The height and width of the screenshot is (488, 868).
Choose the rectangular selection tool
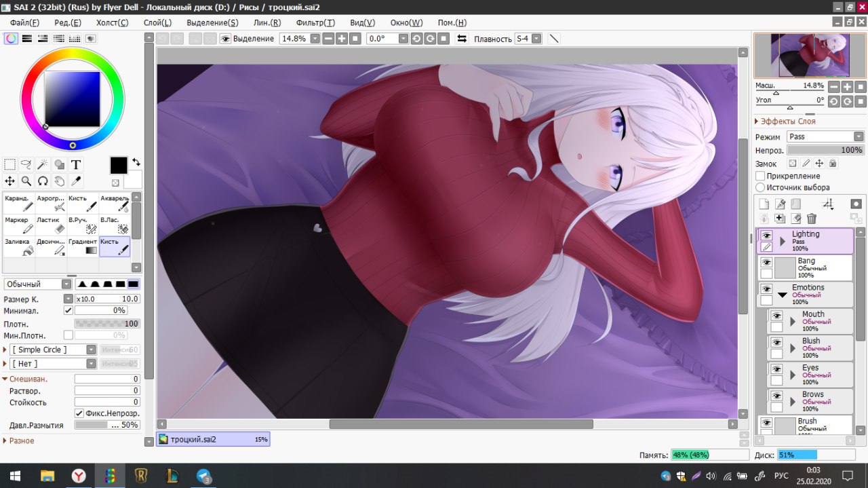tap(9, 164)
